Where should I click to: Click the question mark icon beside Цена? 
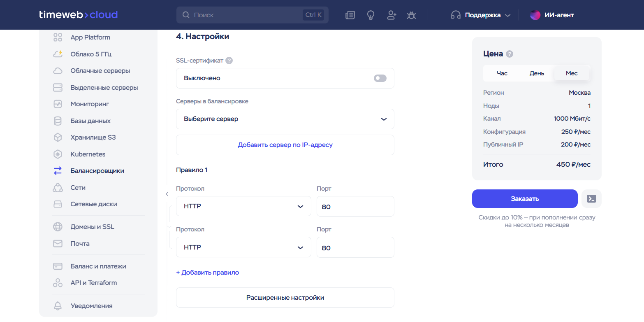pos(510,54)
